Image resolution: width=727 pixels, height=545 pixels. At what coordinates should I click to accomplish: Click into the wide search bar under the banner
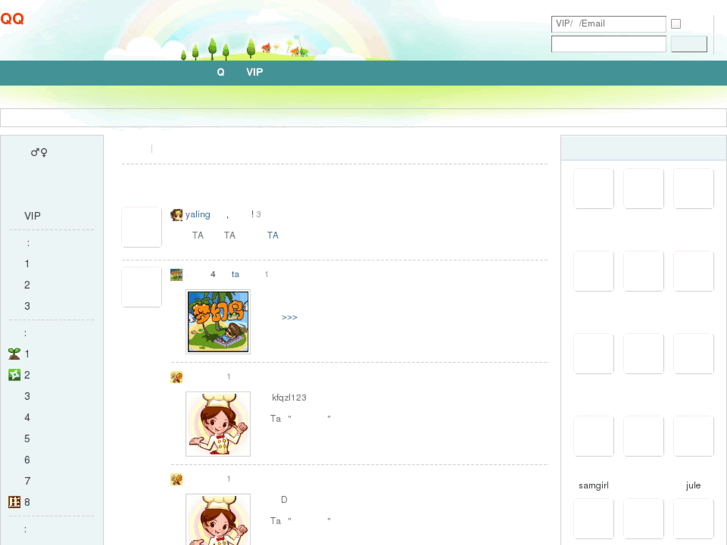click(363, 117)
